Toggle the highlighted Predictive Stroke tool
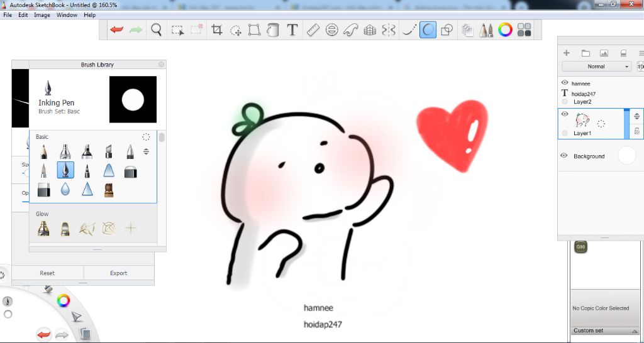644x343 pixels. pyautogui.click(x=428, y=30)
